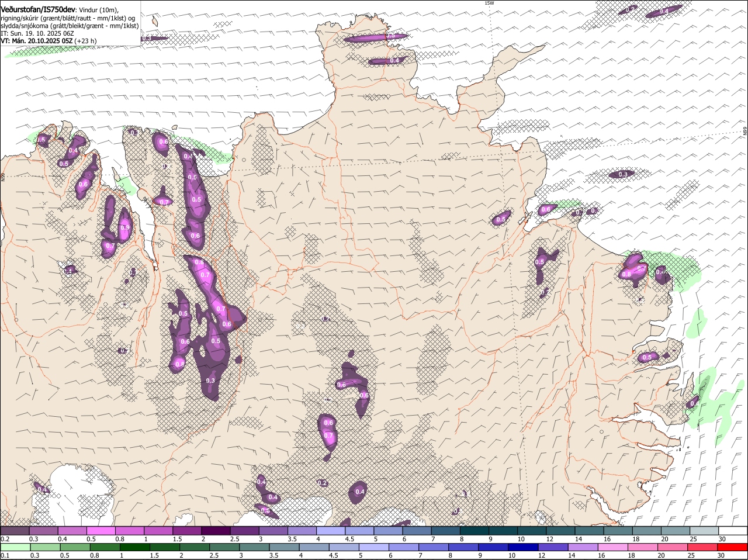Click the 'VT: Mán. 20.10.2025 05Z' valid time
Viewport: 748px width, 560px height.
pyautogui.click(x=36, y=41)
